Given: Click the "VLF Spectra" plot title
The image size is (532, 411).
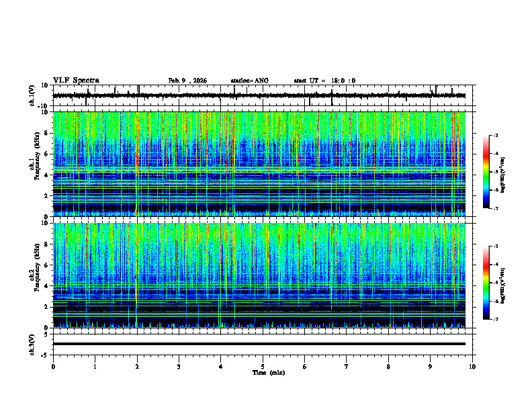Looking at the screenshot, I should [x=76, y=81].
